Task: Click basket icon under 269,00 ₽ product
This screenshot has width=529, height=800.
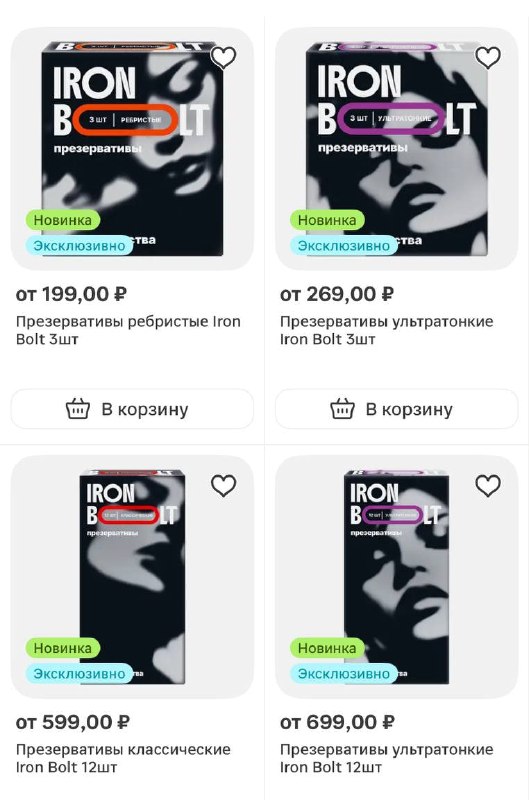Action: tap(342, 409)
